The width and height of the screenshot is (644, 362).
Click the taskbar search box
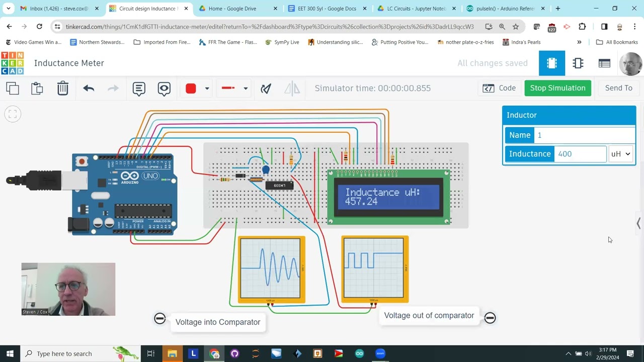(80, 353)
